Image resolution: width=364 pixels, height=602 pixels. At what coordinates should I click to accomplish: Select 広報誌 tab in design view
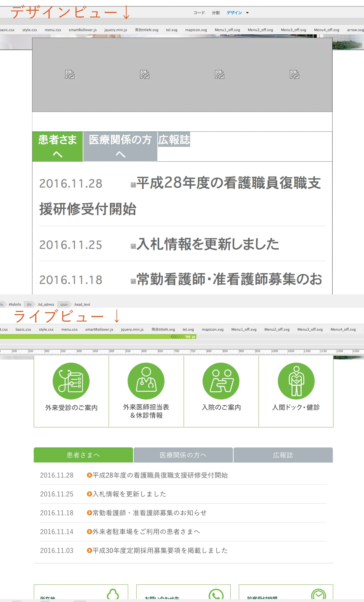pos(174,140)
